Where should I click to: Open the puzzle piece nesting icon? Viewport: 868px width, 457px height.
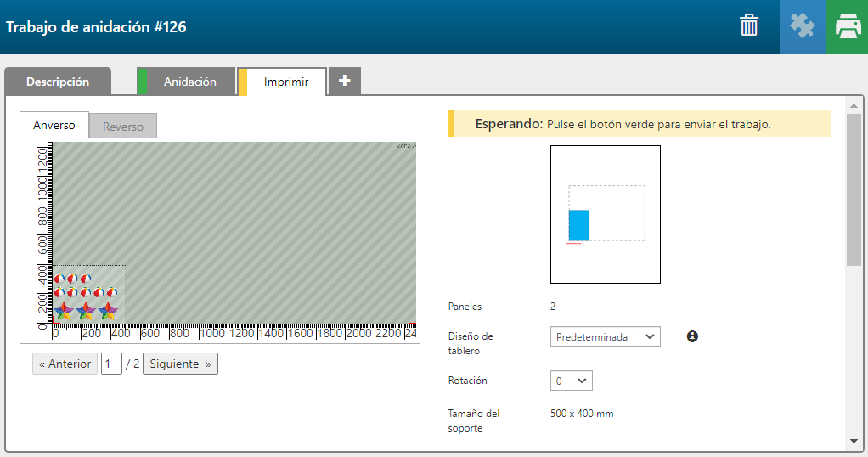click(802, 26)
